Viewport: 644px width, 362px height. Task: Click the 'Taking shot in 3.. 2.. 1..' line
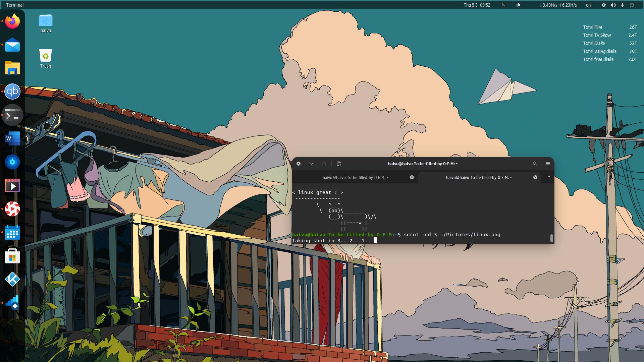(x=331, y=241)
